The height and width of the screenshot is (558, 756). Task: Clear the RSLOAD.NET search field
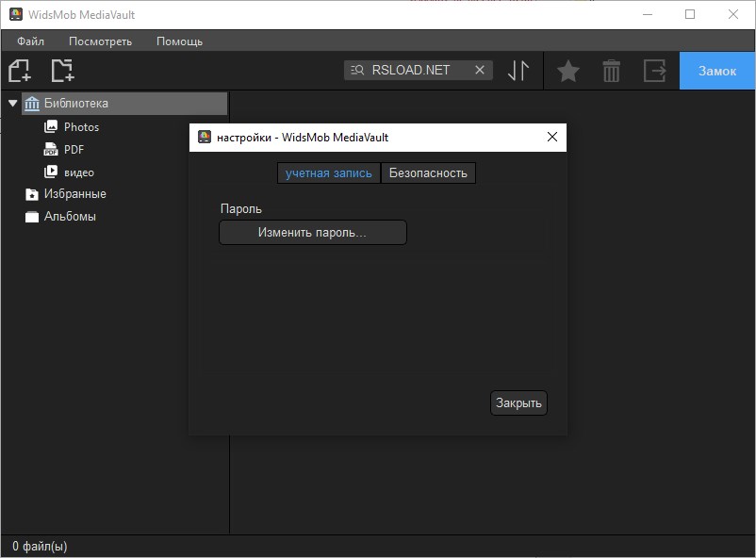point(480,69)
